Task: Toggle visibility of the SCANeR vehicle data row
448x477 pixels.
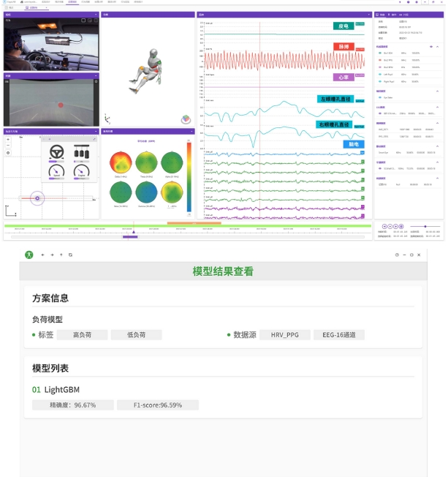Action: coord(380,168)
